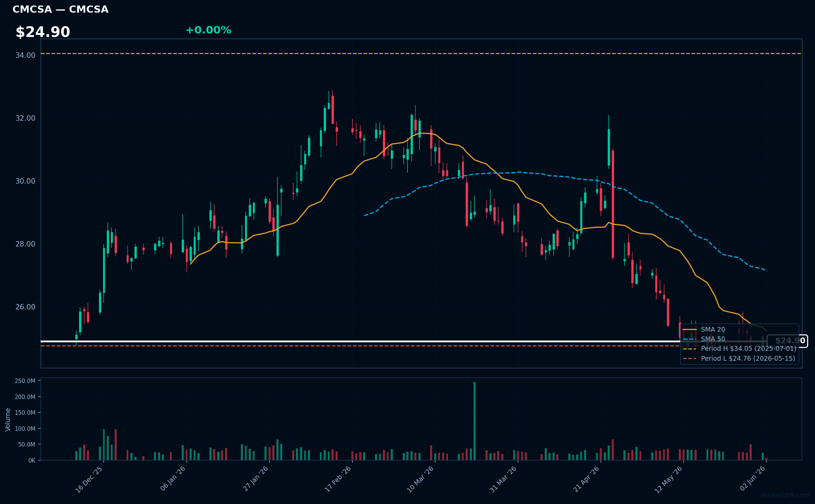Viewport: 815px width, 504px height.
Task: Select the Period H $34.05 legend entry
Action: pyautogui.click(x=739, y=349)
